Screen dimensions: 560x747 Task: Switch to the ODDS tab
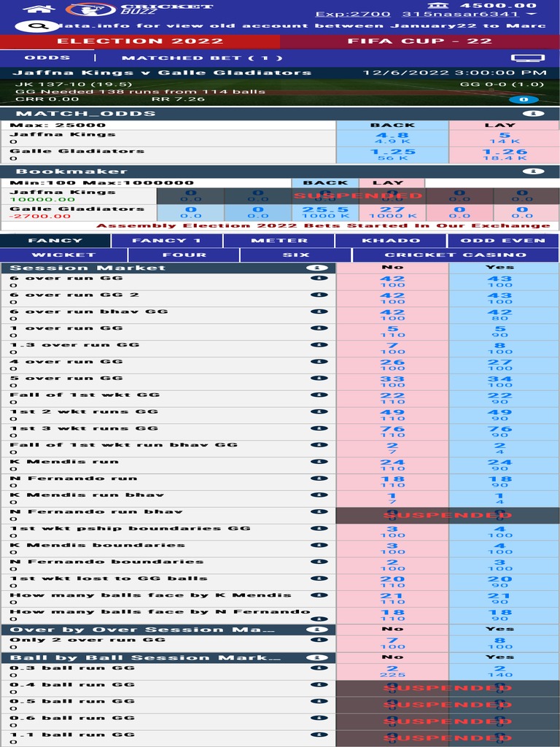pyautogui.click(x=47, y=58)
